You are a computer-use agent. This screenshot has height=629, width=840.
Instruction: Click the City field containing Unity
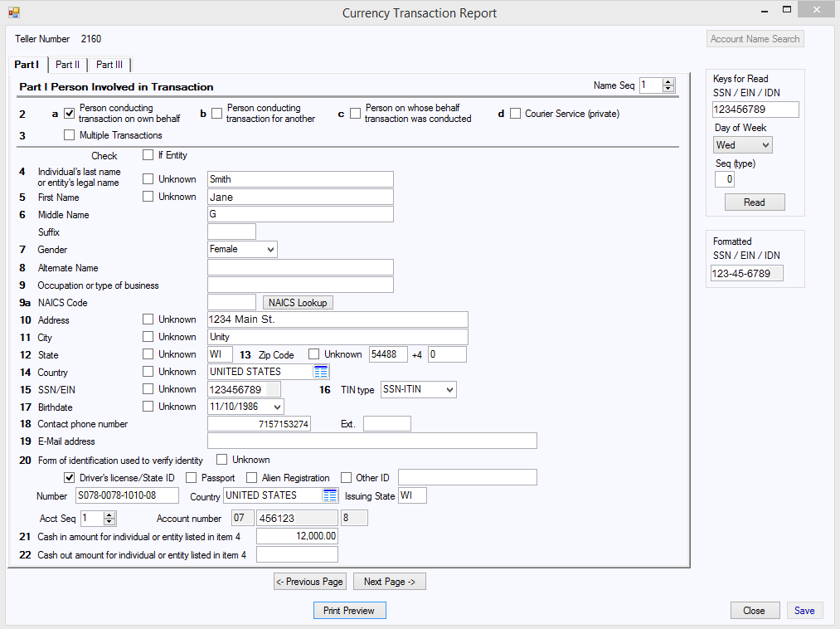tap(337, 337)
